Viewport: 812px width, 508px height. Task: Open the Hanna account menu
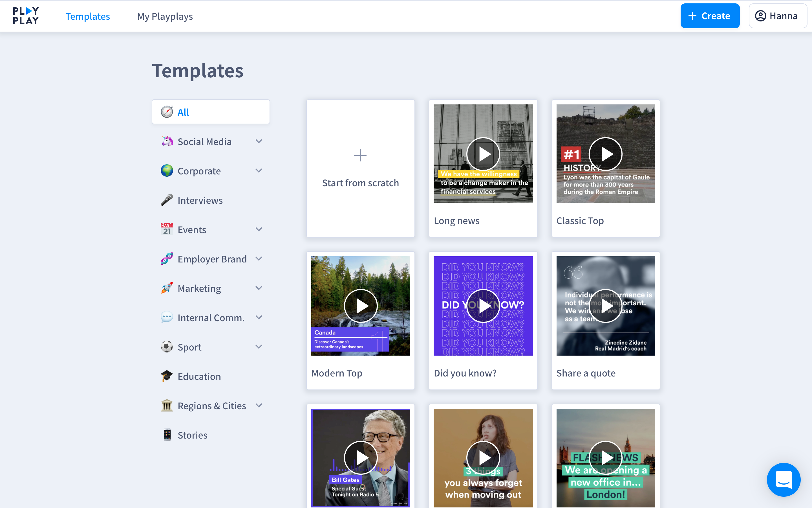tap(778, 16)
